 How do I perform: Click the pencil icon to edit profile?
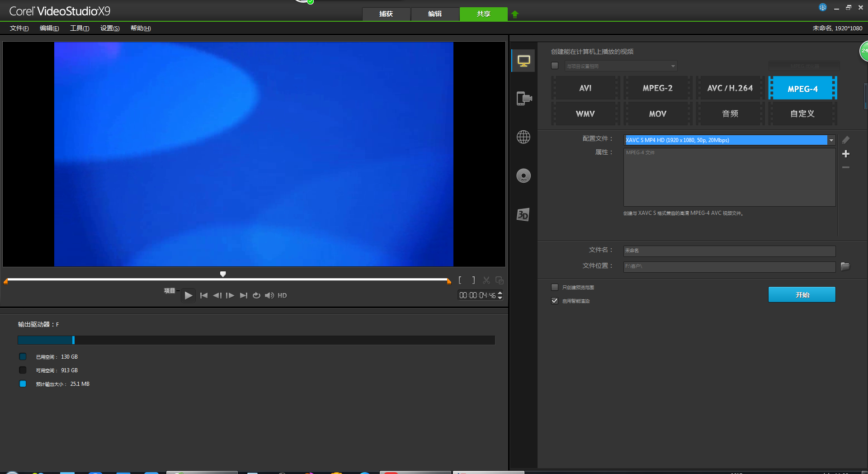click(846, 140)
